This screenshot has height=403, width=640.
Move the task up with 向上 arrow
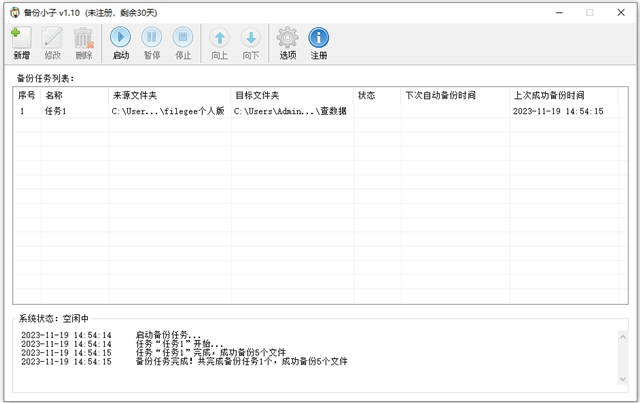(219, 40)
